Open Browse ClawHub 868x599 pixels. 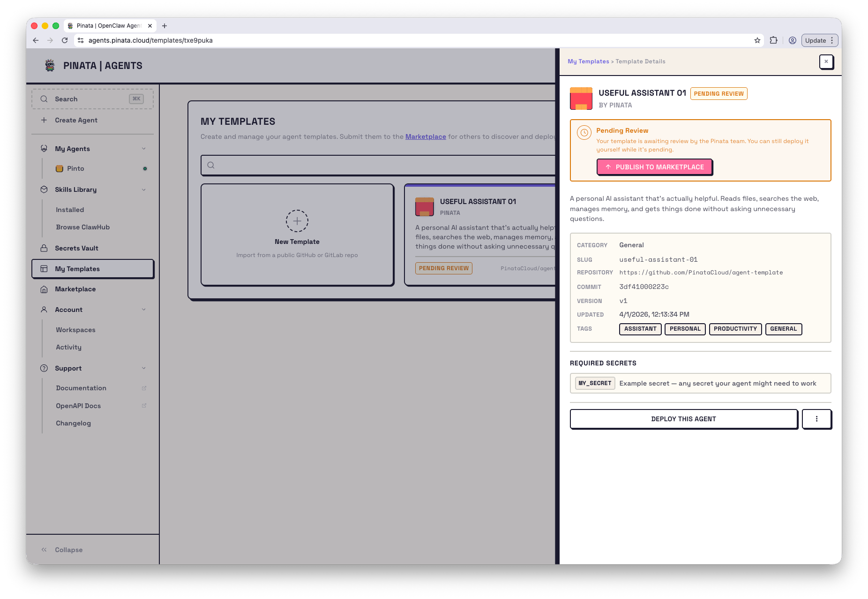pos(83,227)
